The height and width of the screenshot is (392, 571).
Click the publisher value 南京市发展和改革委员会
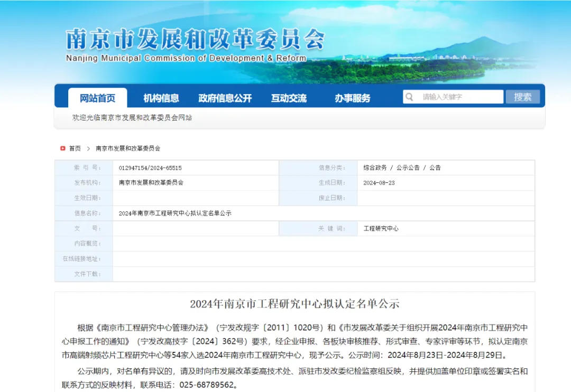pyautogui.click(x=151, y=183)
